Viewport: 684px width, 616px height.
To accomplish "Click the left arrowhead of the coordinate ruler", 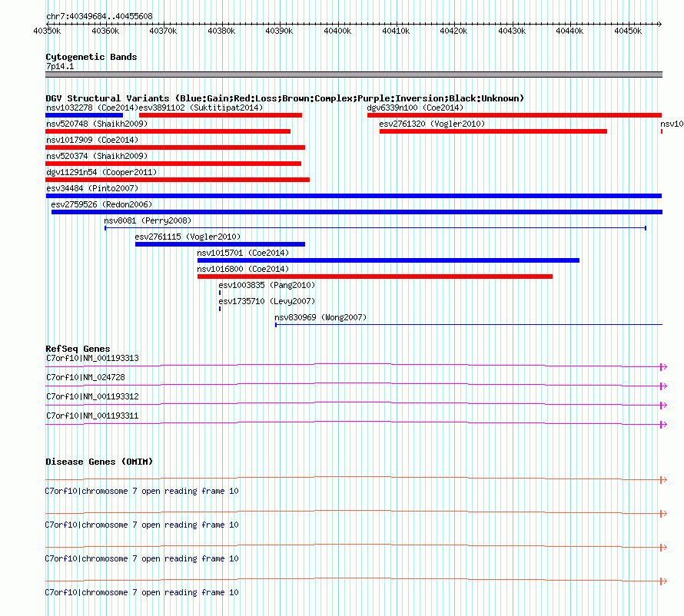I will pyautogui.click(x=48, y=24).
